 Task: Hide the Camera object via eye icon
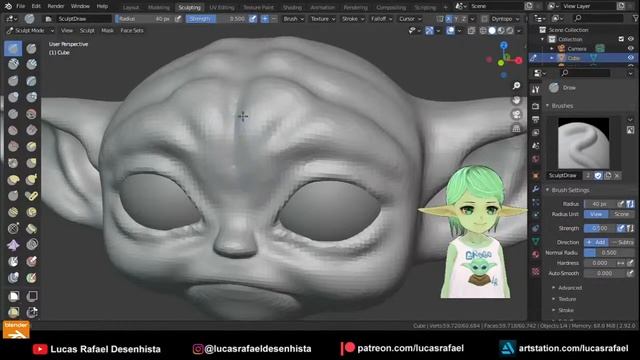click(631, 49)
